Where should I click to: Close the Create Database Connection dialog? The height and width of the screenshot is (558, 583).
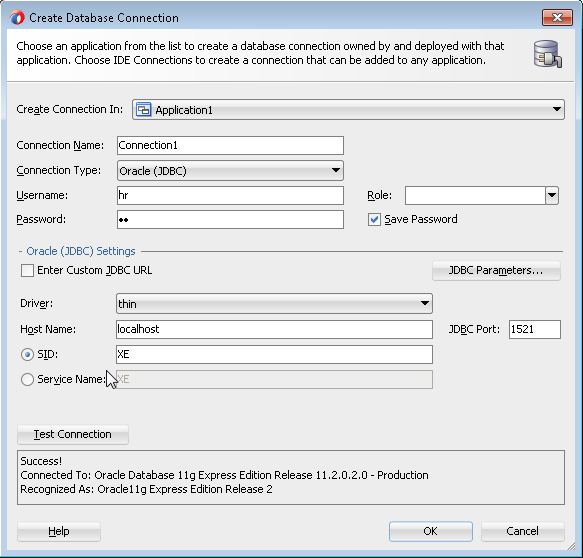[557, 17]
